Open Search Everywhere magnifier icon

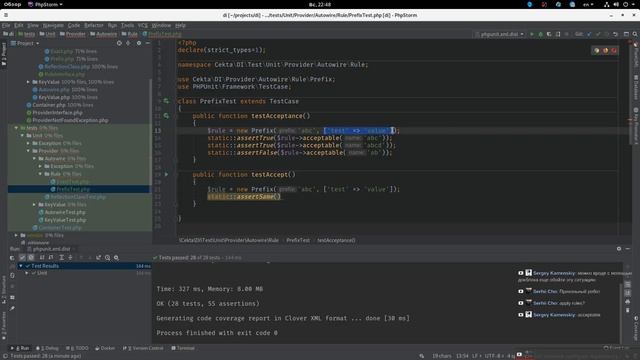click(x=635, y=34)
